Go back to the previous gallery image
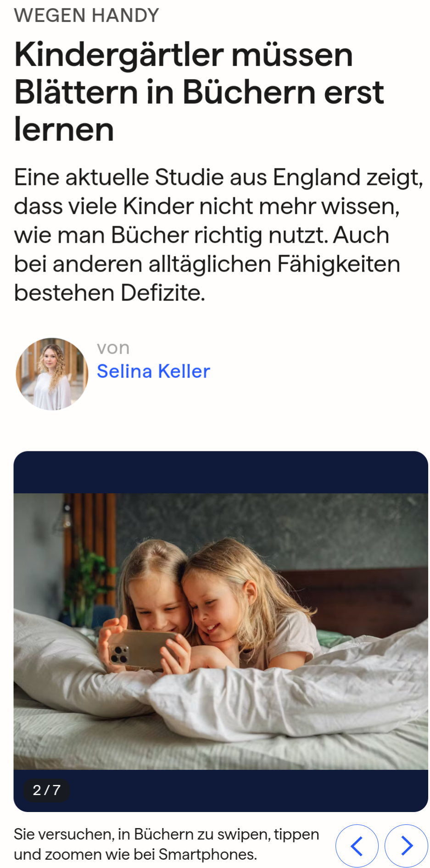The image size is (430, 868). [x=357, y=846]
